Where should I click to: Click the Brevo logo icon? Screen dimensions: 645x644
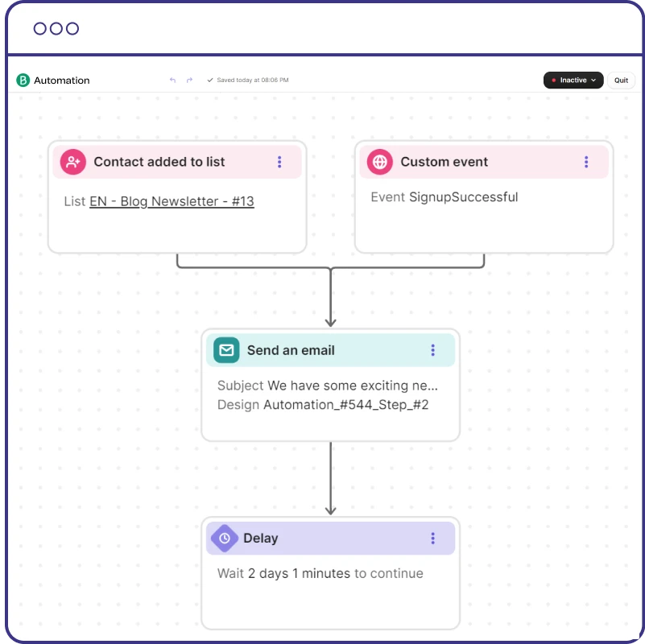(x=23, y=80)
